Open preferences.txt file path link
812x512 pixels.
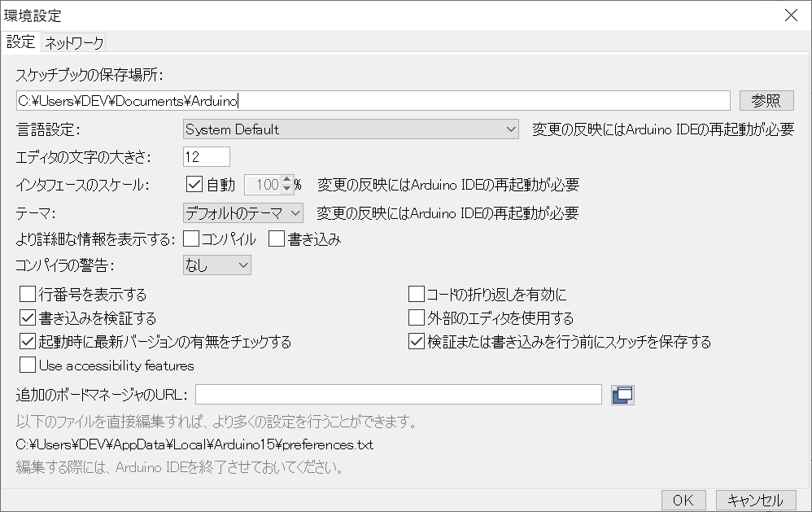coord(194,444)
